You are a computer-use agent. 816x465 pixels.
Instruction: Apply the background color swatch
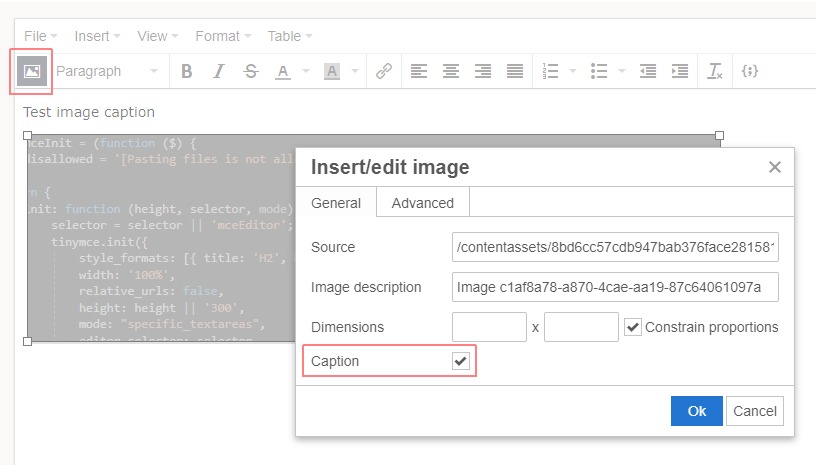332,71
